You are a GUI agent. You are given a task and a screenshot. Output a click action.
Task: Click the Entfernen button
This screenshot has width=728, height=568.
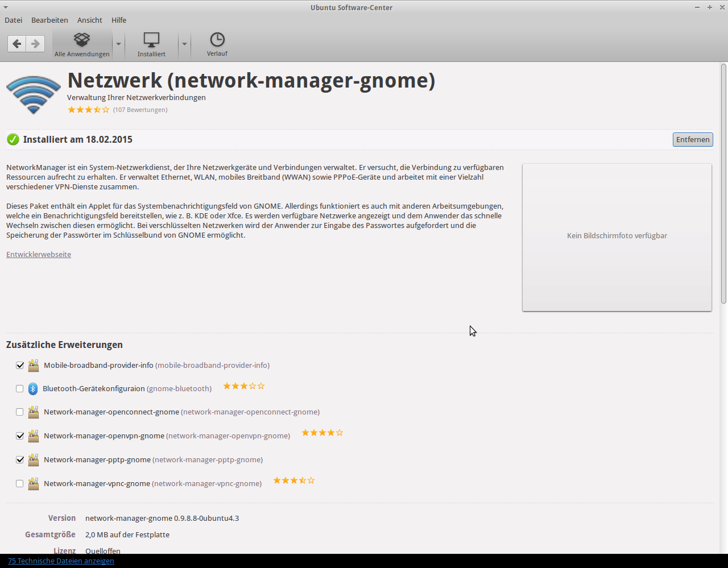(x=692, y=140)
